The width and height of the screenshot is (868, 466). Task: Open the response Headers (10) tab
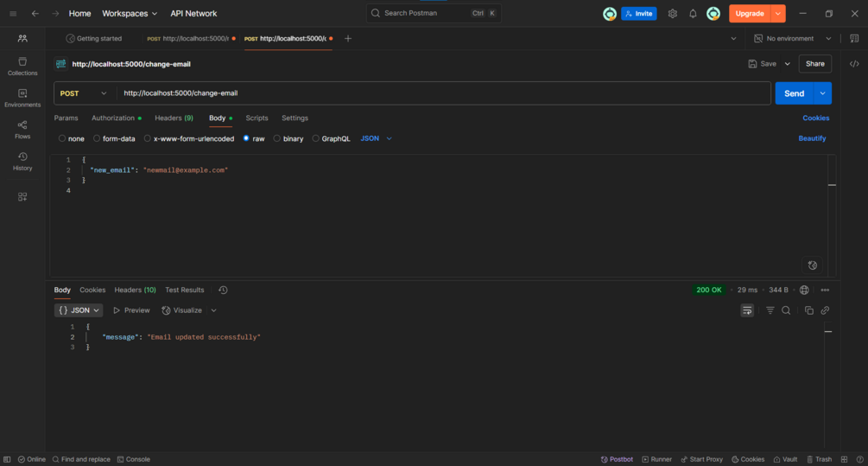click(135, 290)
